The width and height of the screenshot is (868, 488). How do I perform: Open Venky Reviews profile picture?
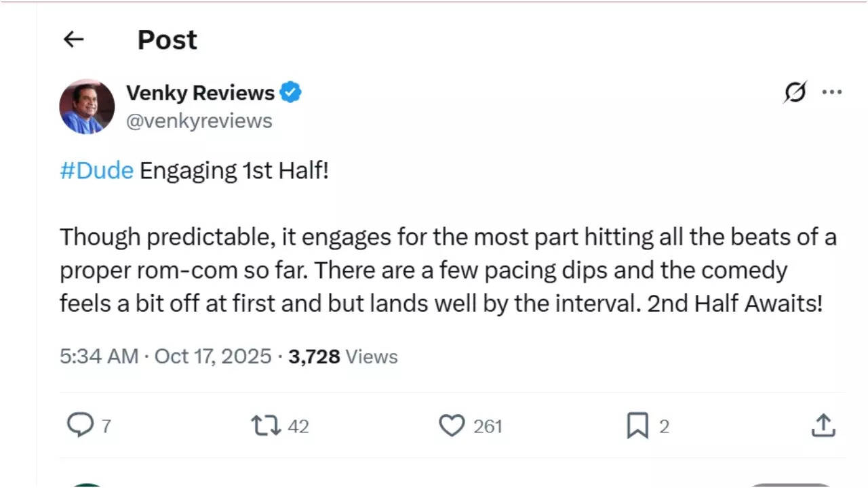(x=87, y=106)
